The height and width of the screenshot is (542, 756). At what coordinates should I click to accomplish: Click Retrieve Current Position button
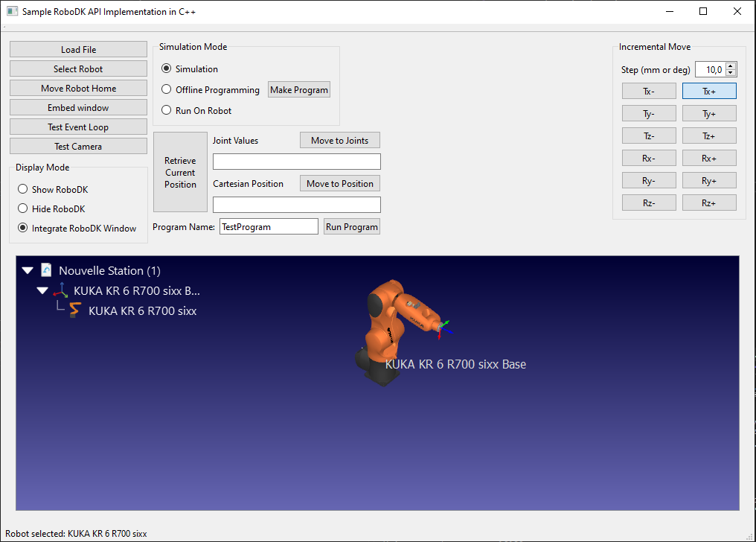click(180, 173)
